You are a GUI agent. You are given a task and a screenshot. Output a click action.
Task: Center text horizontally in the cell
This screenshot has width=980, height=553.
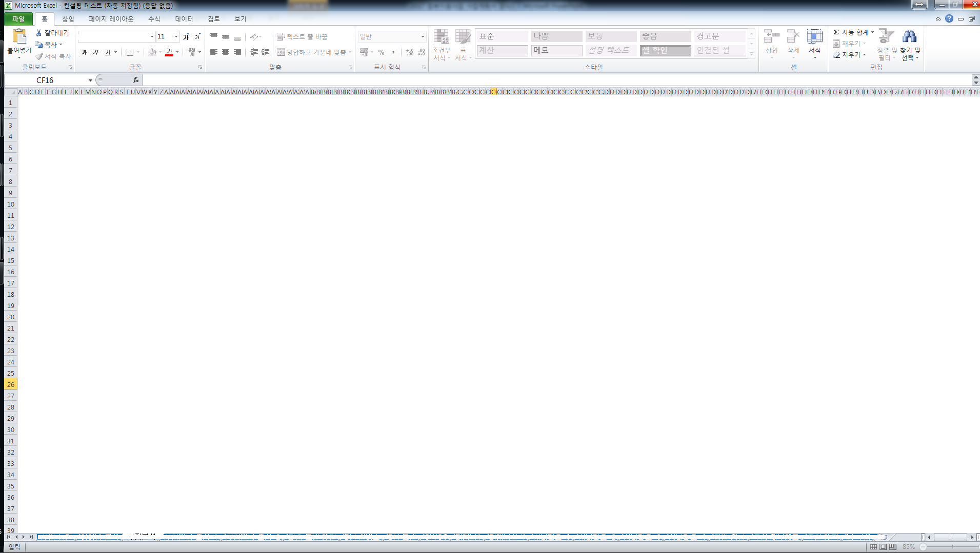[226, 52]
